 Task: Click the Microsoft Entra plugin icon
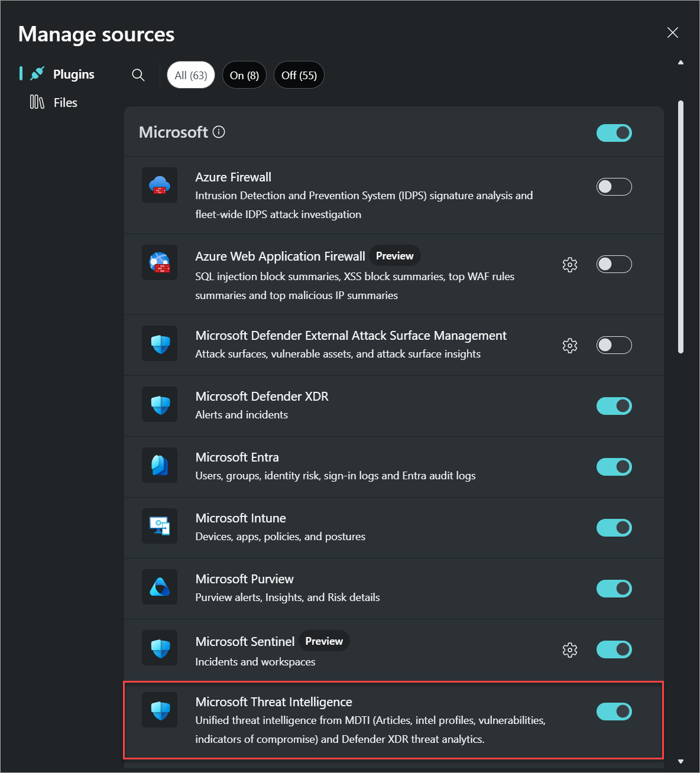point(159,465)
